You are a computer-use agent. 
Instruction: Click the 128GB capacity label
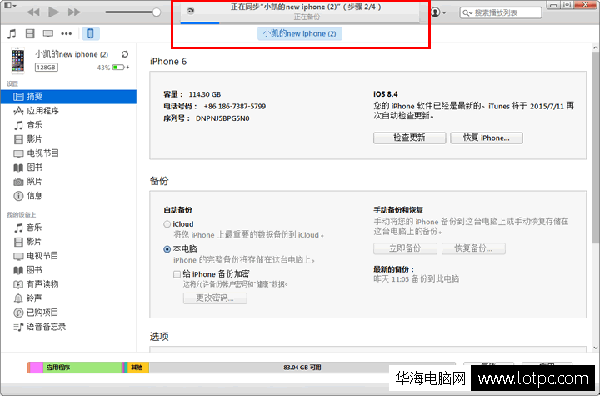pos(46,67)
